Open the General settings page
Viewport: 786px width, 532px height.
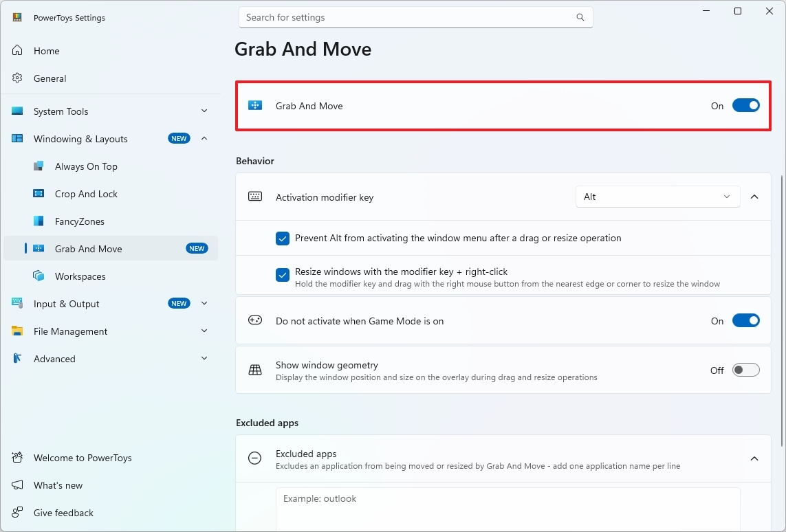tap(111, 78)
